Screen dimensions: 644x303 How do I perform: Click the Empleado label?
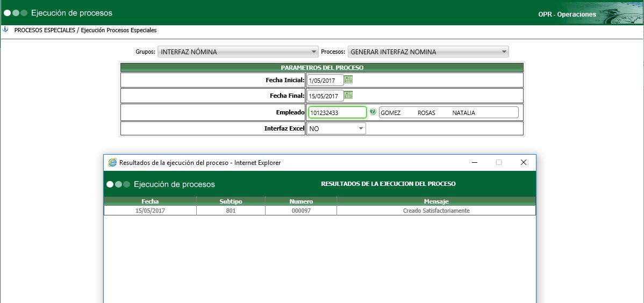290,112
